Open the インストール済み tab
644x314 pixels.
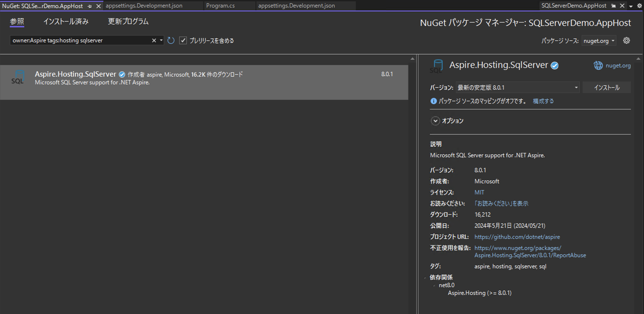click(66, 21)
